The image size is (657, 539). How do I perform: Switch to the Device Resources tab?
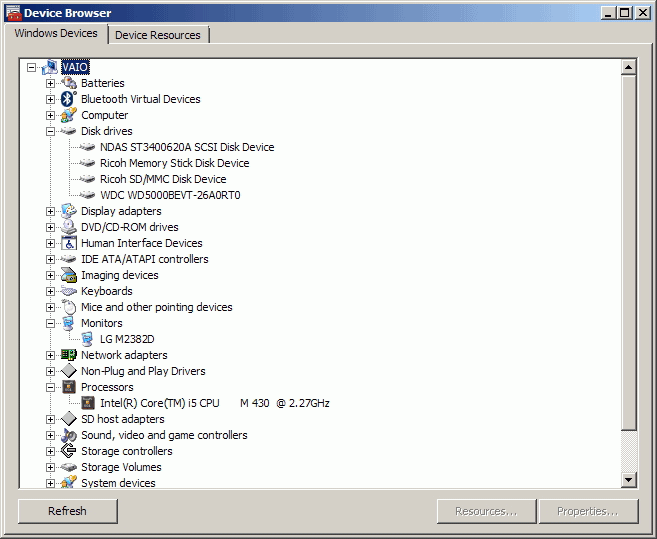(x=158, y=35)
